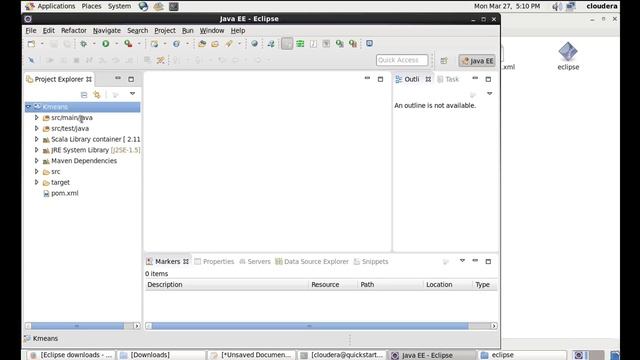Expand the Scala Library container node
Screen dimensions: 640x360
(x=36, y=139)
